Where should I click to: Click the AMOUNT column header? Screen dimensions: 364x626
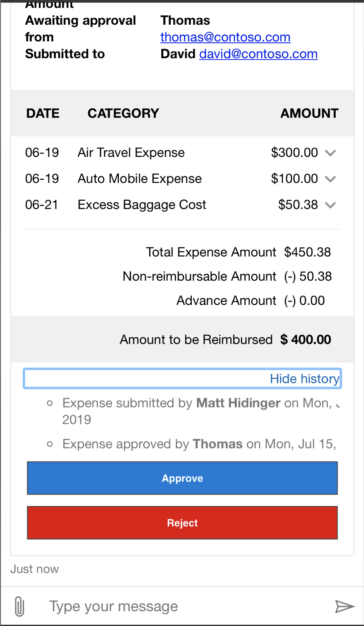point(309,113)
